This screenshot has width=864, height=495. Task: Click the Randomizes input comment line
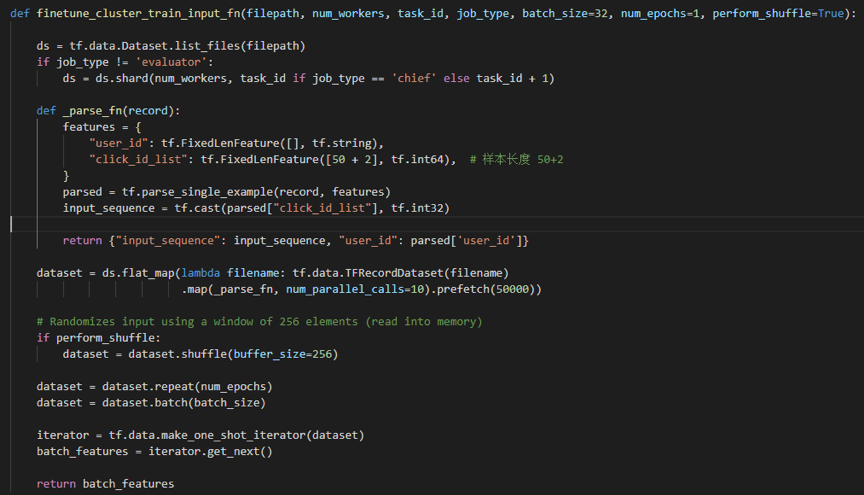coord(260,321)
